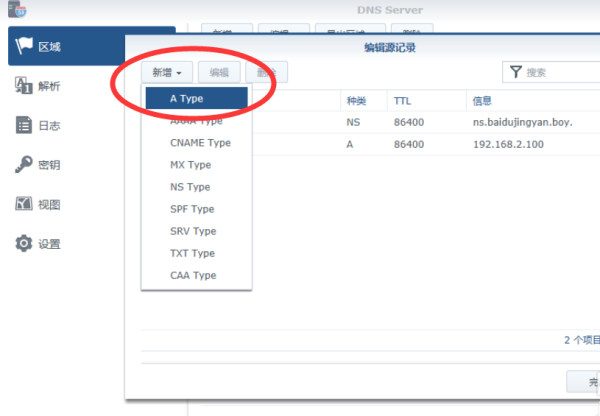The image size is (600, 416).
Task: Focus the 搜索 search field
Action: point(551,72)
